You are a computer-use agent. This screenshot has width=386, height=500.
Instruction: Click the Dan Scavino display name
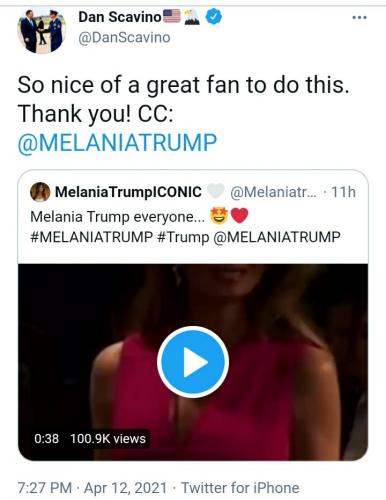coord(120,17)
